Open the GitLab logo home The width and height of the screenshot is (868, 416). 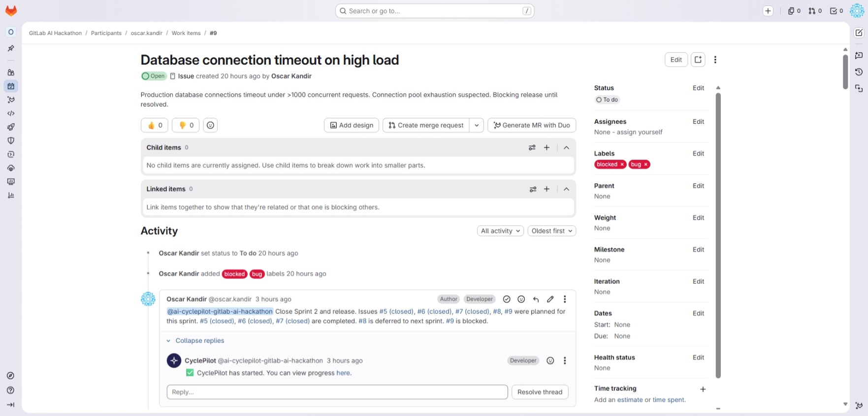point(11,11)
